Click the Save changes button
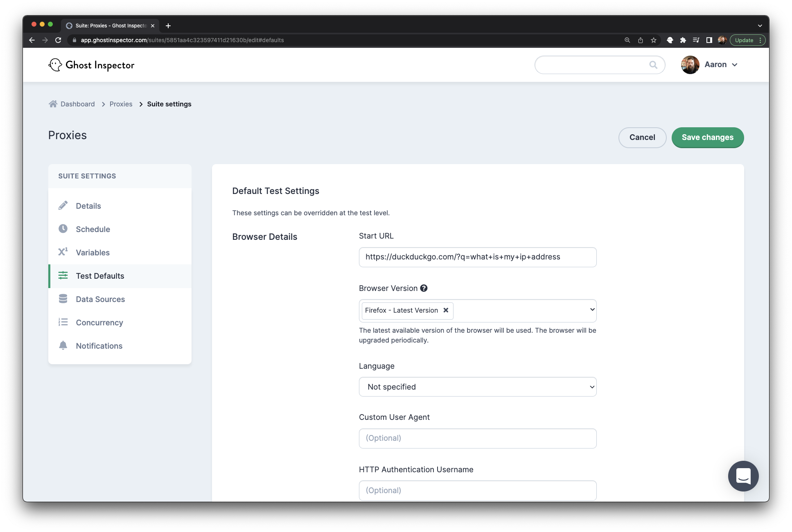The width and height of the screenshot is (792, 532). (708, 138)
